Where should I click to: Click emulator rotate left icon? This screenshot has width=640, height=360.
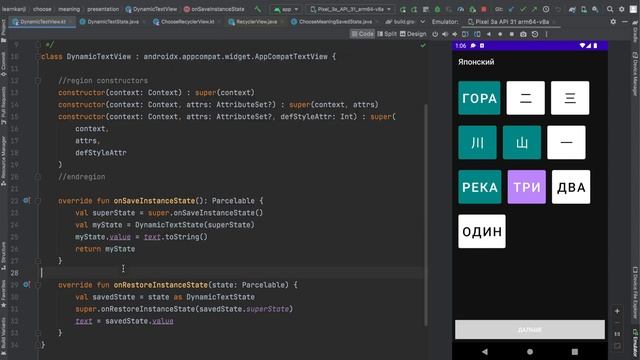pos(465,34)
